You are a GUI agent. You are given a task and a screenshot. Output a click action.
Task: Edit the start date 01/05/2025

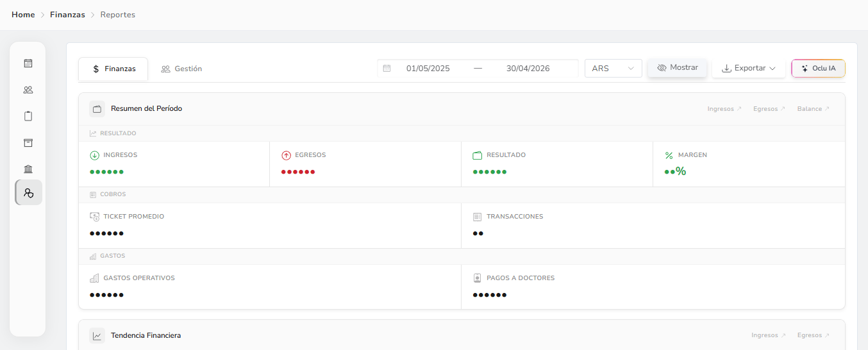coord(428,68)
